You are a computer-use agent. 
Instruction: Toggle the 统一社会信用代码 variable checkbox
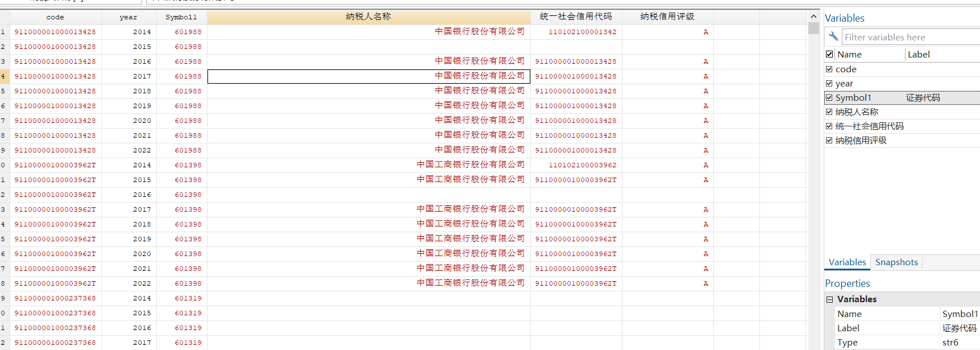tap(829, 126)
